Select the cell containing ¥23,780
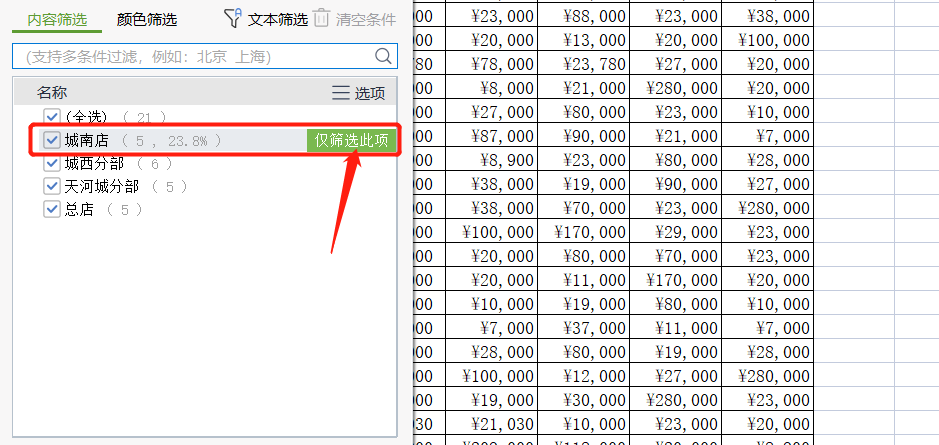Viewport: 939px width, 445px height. click(583, 64)
